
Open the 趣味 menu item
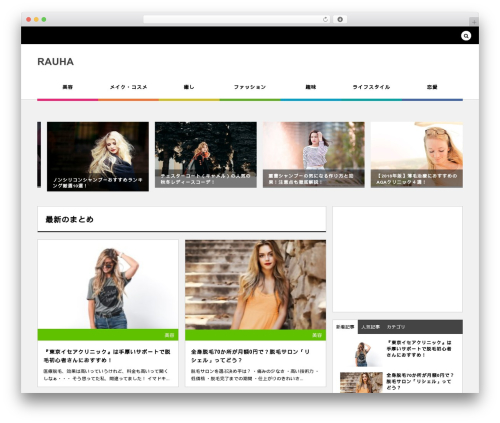(310, 87)
